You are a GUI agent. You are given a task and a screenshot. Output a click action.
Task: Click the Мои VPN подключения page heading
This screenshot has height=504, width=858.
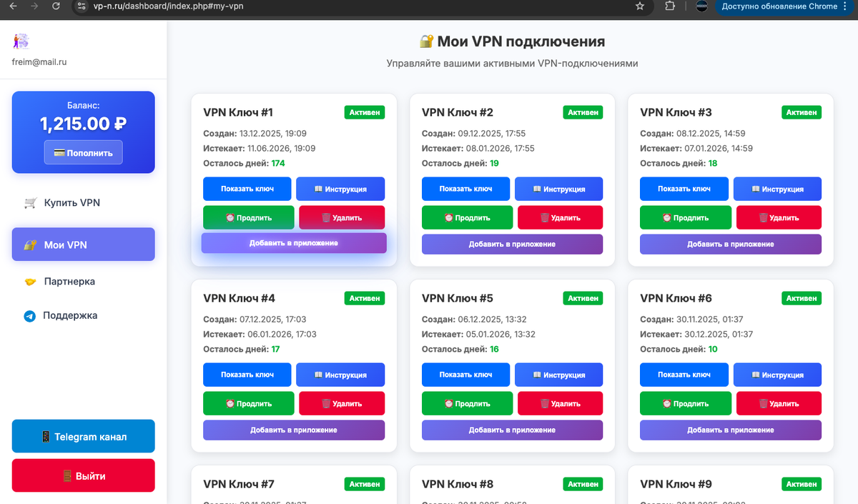(512, 41)
